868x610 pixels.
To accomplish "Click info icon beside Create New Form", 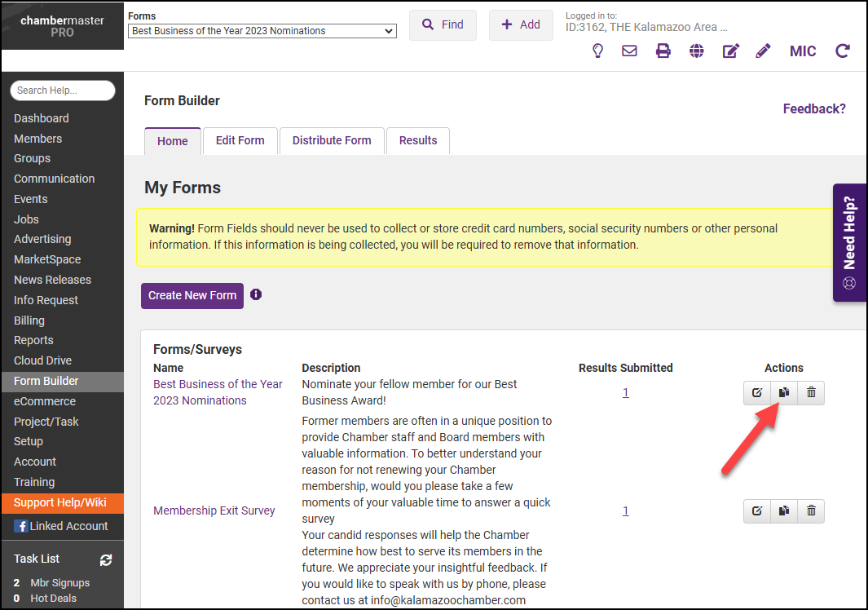I will point(256,294).
